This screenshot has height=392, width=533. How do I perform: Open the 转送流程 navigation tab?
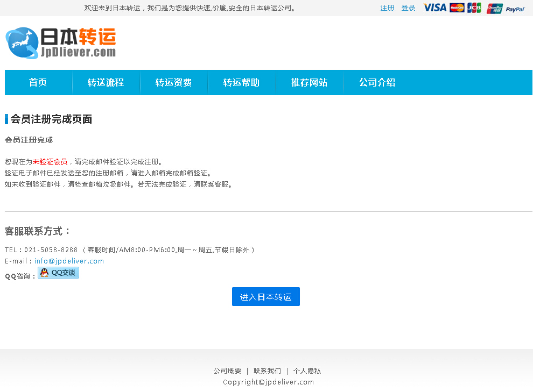(106, 82)
